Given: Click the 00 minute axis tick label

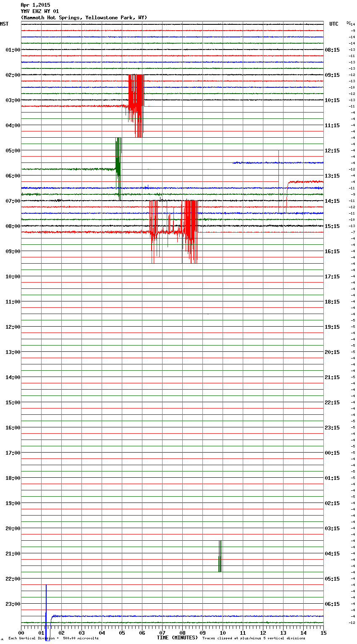Looking at the screenshot, I should (x=21, y=633).
